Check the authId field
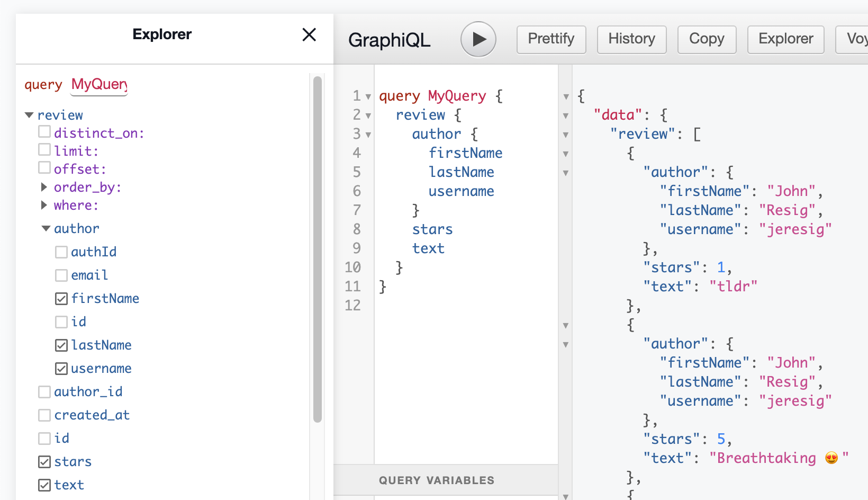This screenshot has height=500, width=868. [61, 252]
